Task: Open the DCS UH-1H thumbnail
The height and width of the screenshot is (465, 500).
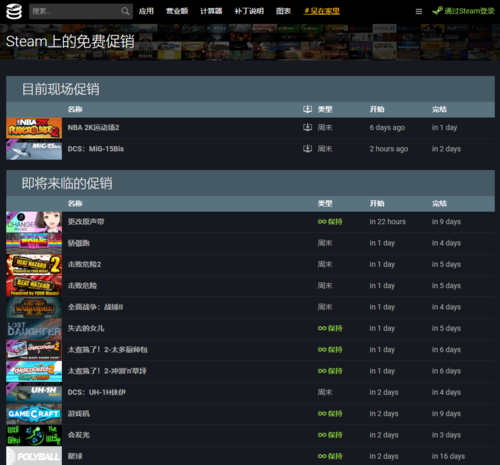Action: click(x=34, y=393)
